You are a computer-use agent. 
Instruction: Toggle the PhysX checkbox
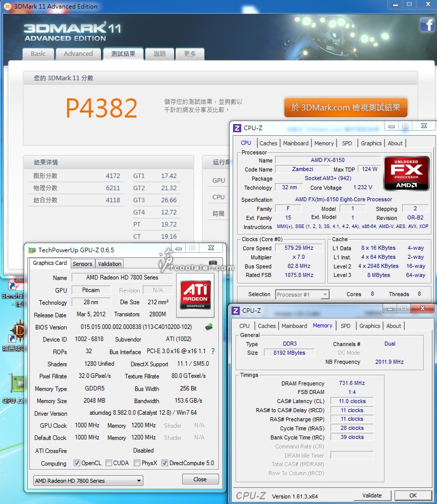pyautogui.click(x=137, y=463)
